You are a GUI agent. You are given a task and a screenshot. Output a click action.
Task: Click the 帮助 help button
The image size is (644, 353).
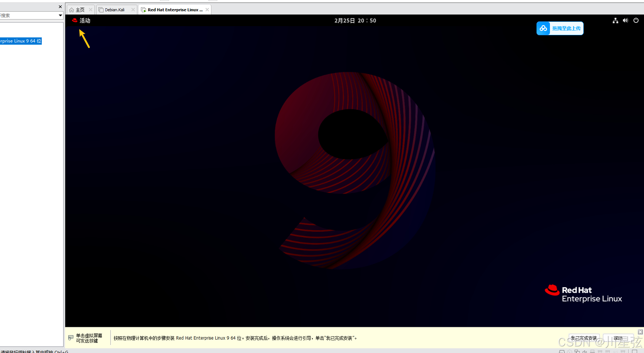618,338
